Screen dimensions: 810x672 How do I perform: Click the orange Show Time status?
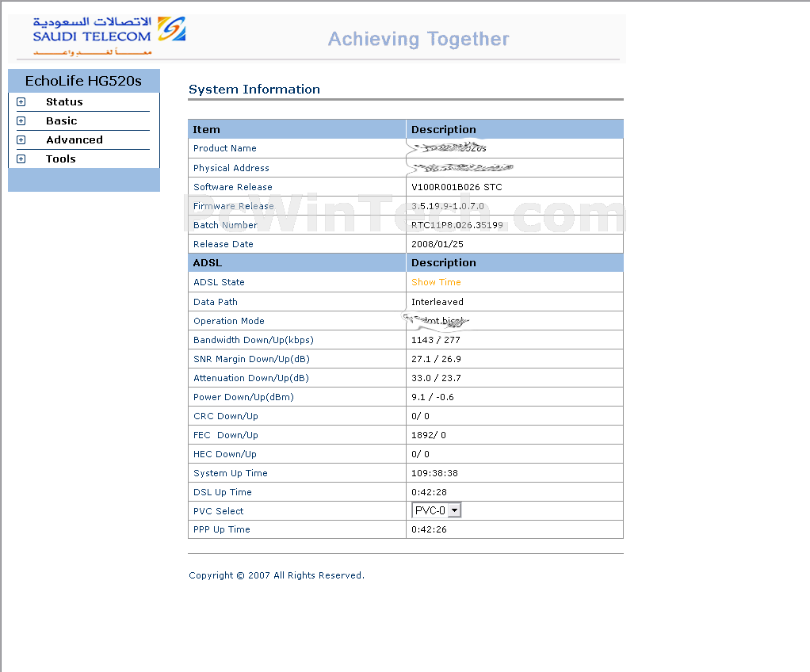coord(436,283)
